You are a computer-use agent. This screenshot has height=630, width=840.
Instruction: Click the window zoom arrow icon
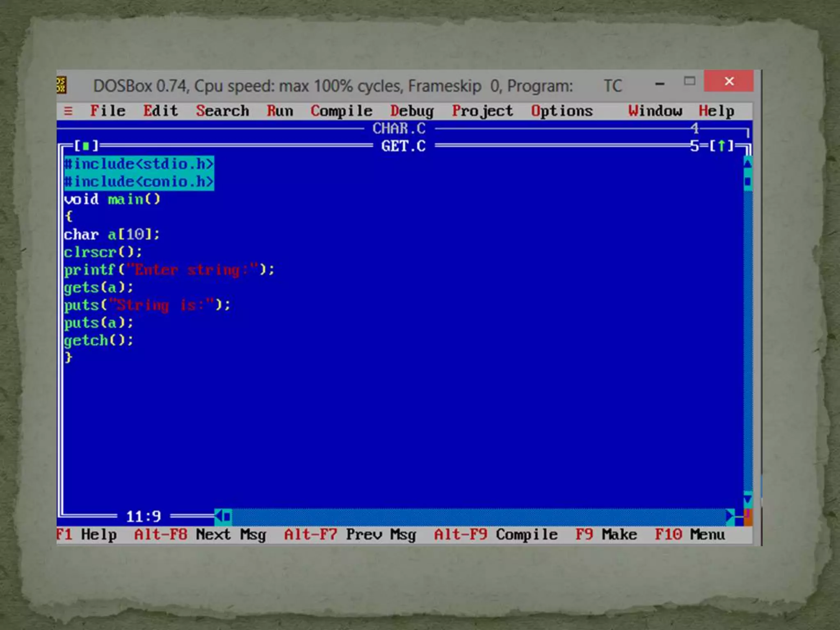coord(721,146)
